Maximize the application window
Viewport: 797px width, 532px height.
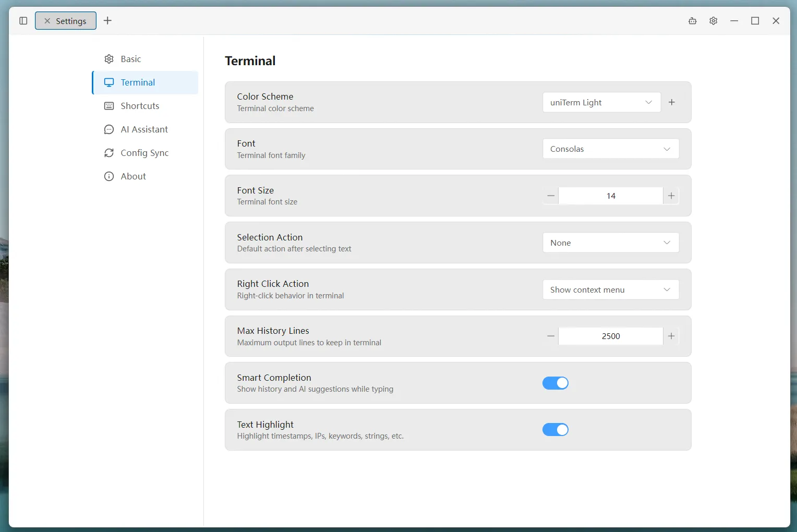[x=755, y=21]
